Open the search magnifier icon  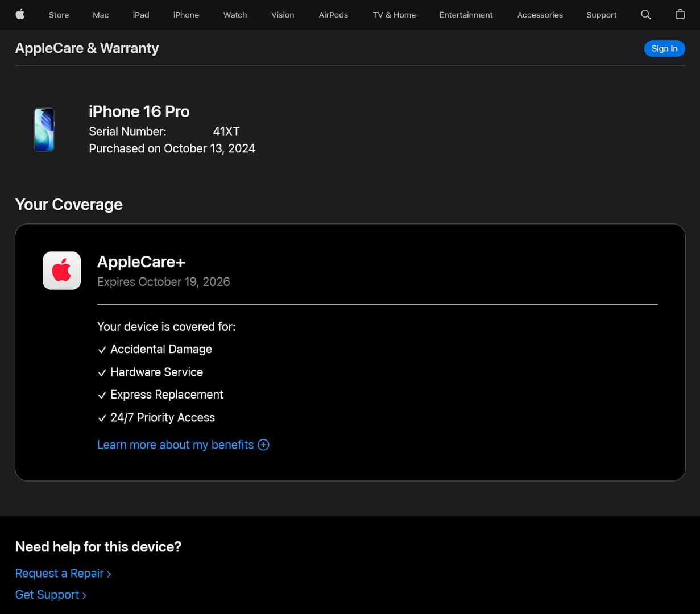[645, 15]
